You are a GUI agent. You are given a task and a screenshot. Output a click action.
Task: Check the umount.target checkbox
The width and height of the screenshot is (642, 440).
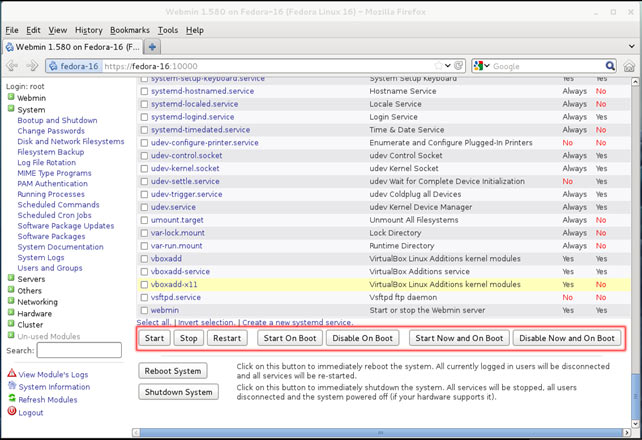tap(144, 220)
